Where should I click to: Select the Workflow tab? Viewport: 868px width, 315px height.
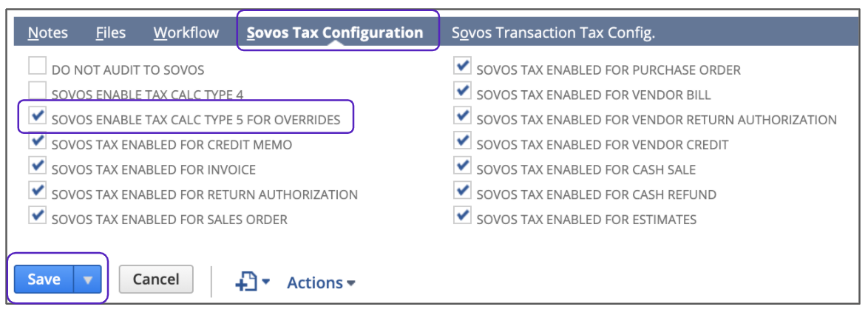(186, 33)
